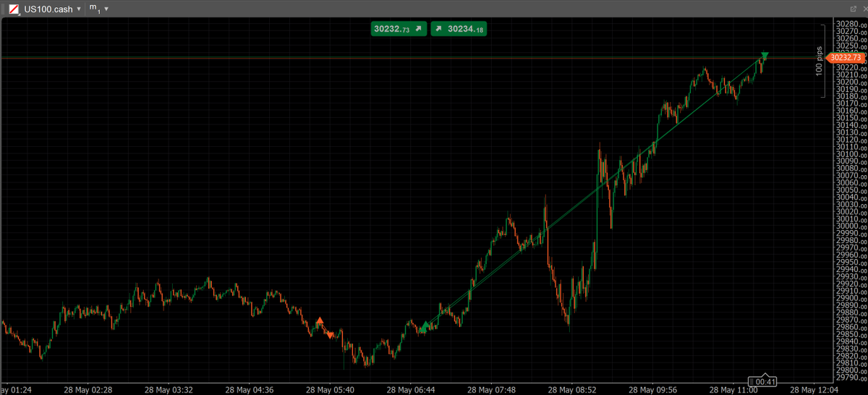The height and width of the screenshot is (395, 868).
Task: Click the 28 May 12:04 time label
Action: [x=814, y=389]
